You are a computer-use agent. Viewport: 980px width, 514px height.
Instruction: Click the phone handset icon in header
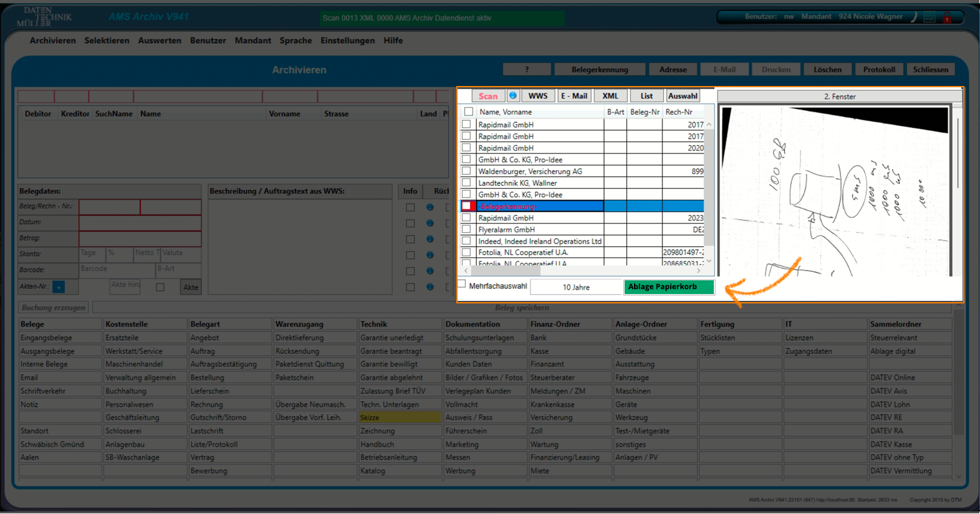point(914,17)
